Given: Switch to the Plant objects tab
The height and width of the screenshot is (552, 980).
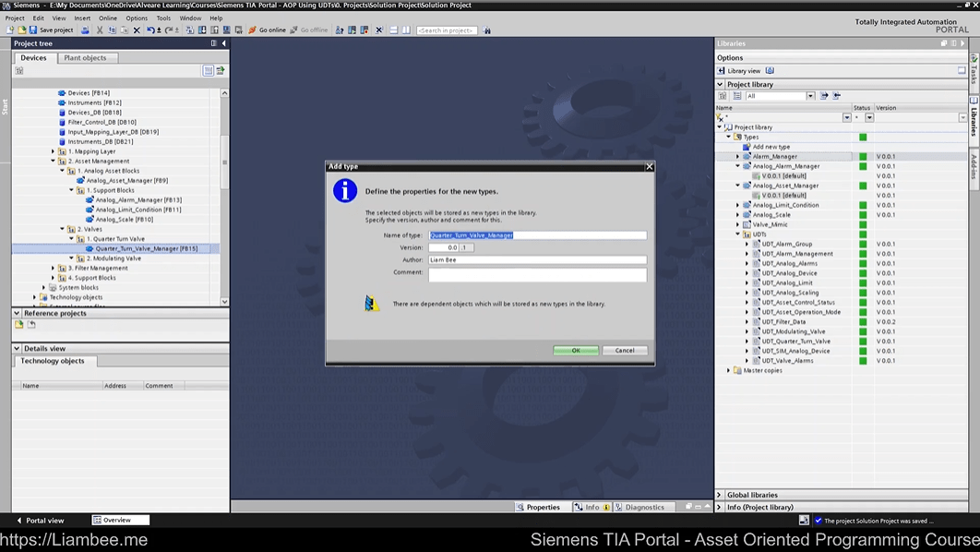Looking at the screenshot, I should 85,58.
